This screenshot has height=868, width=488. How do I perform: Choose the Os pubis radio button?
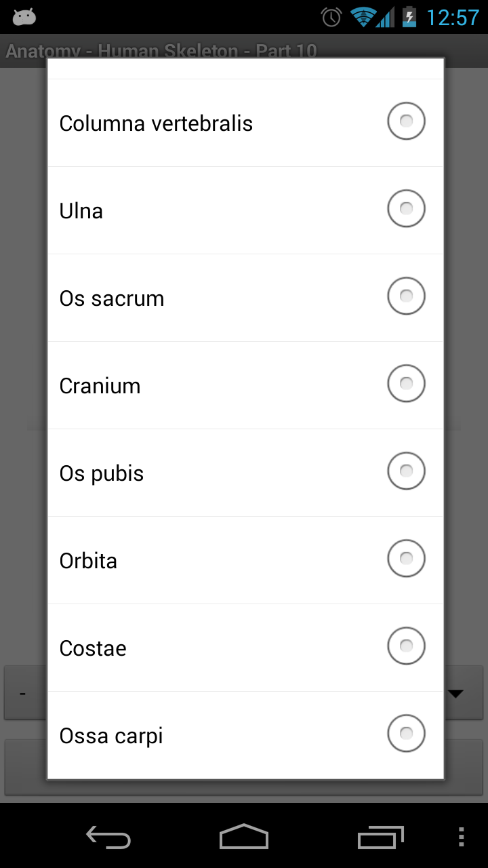(x=406, y=471)
